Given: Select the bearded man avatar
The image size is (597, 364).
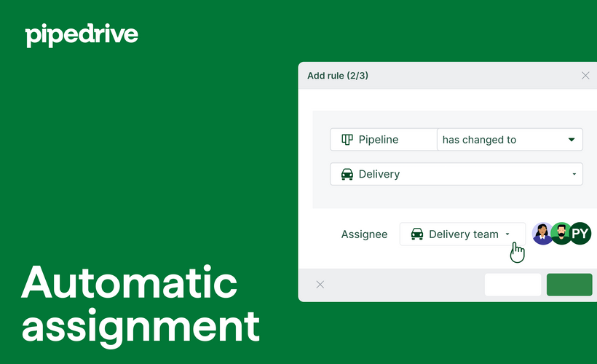Looking at the screenshot, I should [561, 234].
